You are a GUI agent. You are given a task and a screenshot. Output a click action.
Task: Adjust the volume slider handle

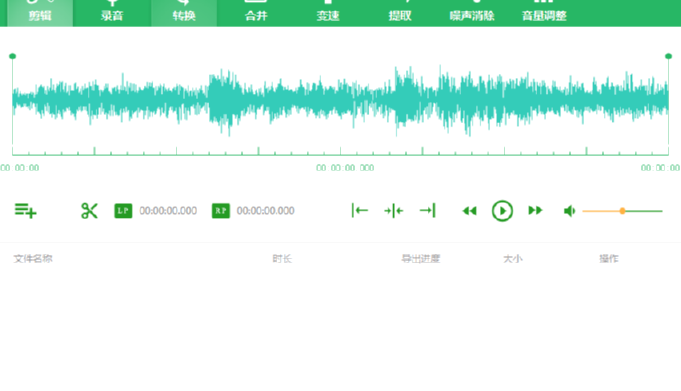[x=622, y=211]
